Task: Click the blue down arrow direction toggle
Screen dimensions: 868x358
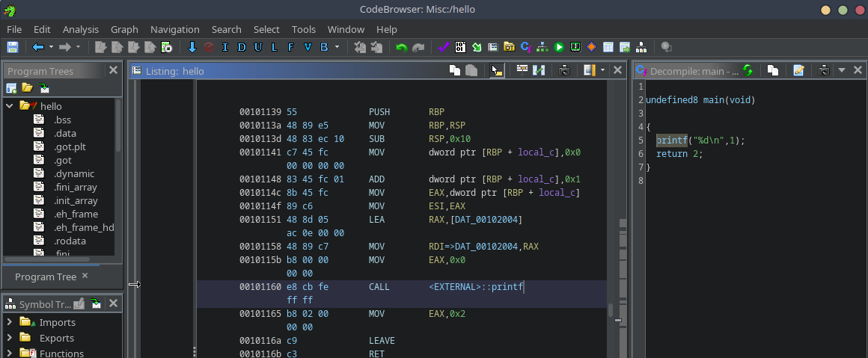Action: point(192,48)
